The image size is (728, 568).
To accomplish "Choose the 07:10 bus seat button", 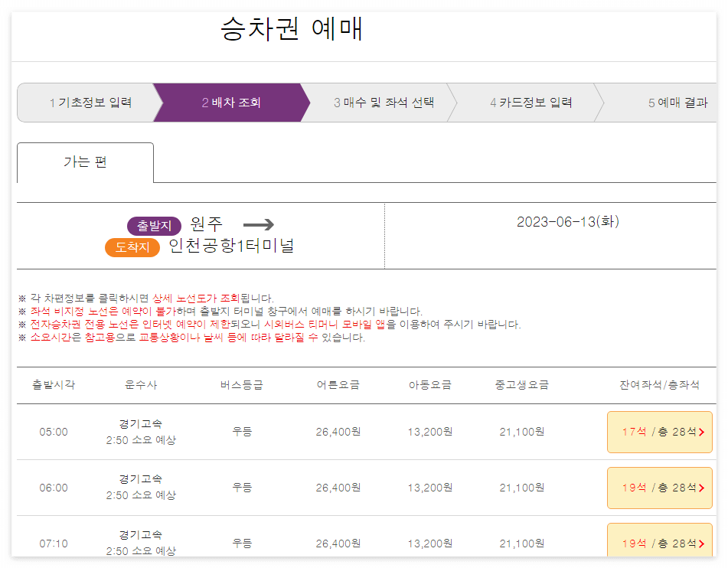I will tap(659, 540).
